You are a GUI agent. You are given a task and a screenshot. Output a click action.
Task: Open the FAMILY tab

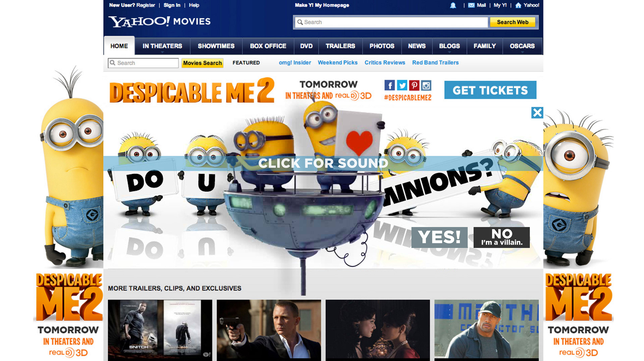coord(485,46)
